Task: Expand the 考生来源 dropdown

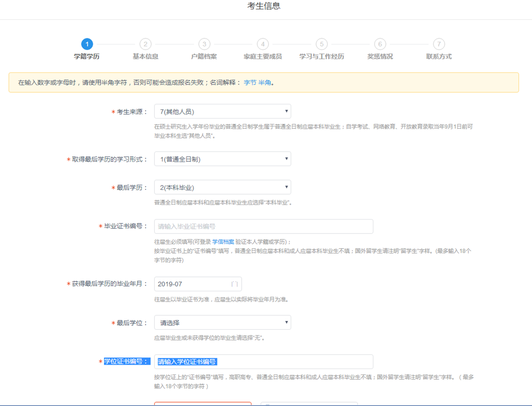Action: click(222, 112)
